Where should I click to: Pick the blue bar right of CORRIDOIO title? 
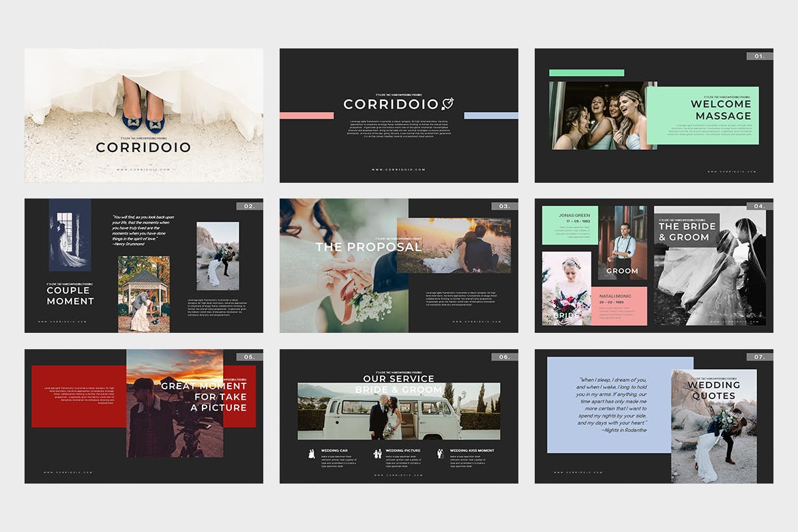point(491,116)
